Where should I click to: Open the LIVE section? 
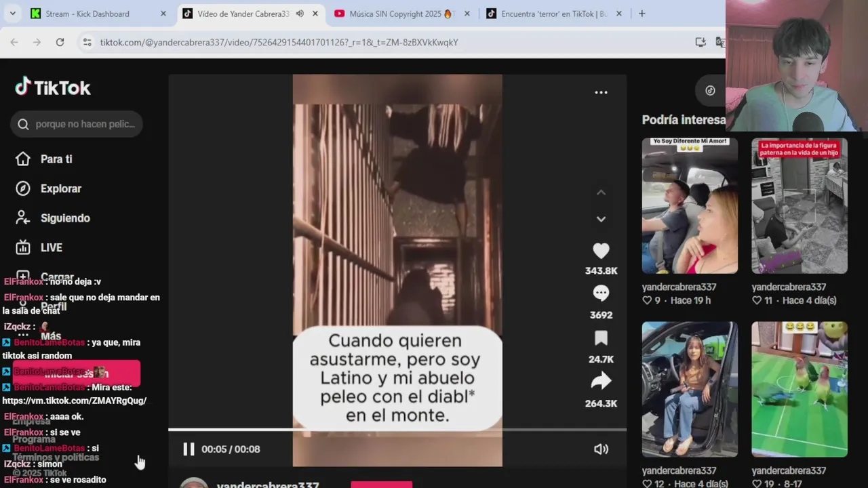51,247
